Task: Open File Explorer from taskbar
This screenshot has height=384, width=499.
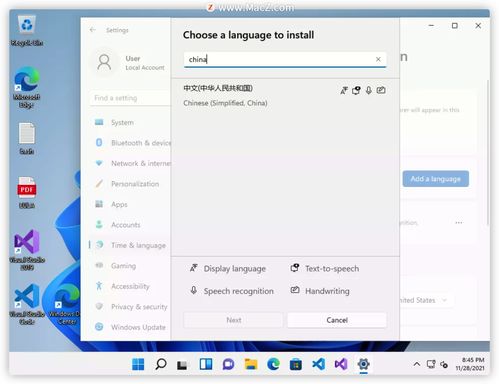Action: 251,364
